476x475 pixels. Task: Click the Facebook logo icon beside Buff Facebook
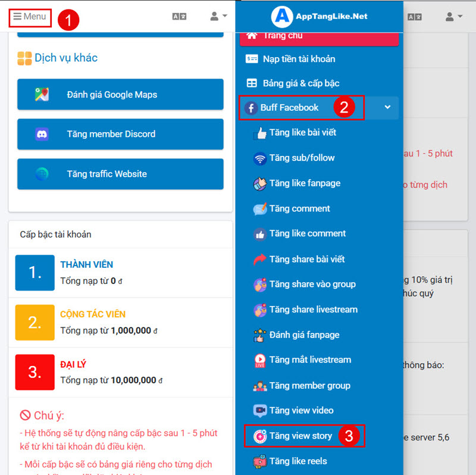251,108
